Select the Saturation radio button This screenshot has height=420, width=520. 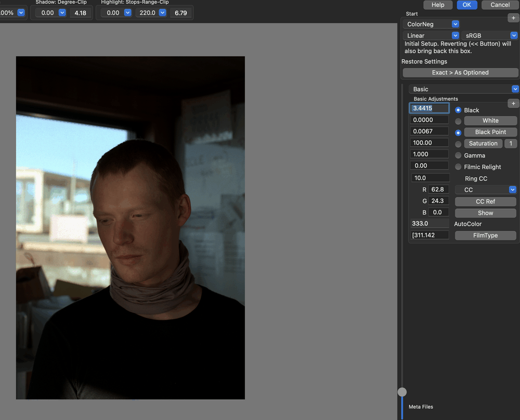tap(458, 144)
